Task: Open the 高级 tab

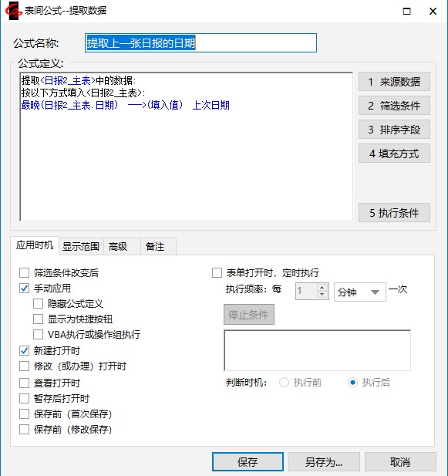Action: click(118, 247)
